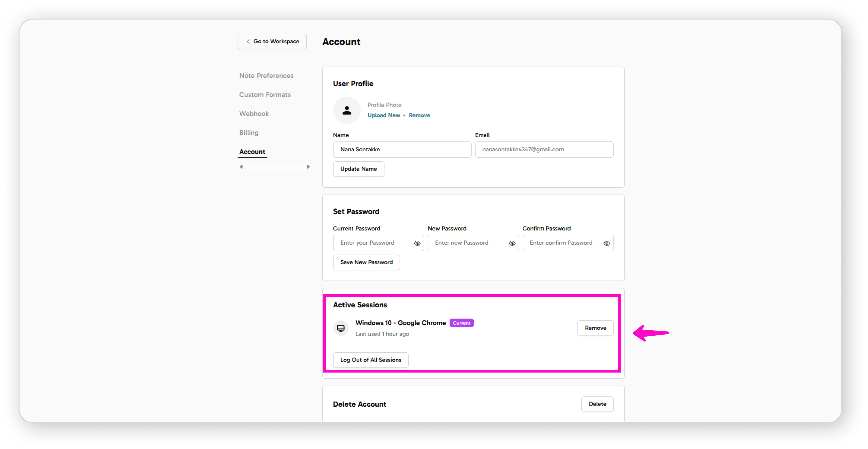Remove the Windows 10 Chrome session
The height and width of the screenshot is (449, 868).
pyautogui.click(x=595, y=328)
